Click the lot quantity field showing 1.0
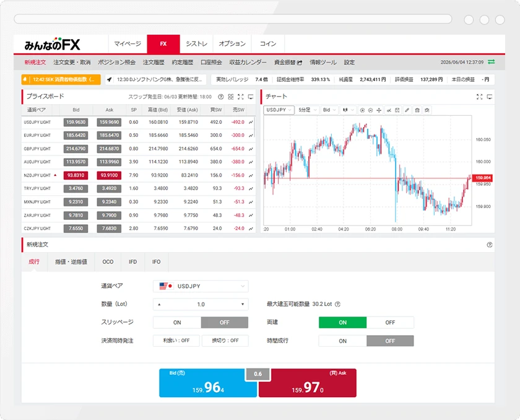This screenshot has height=420, width=520. tap(201, 304)
